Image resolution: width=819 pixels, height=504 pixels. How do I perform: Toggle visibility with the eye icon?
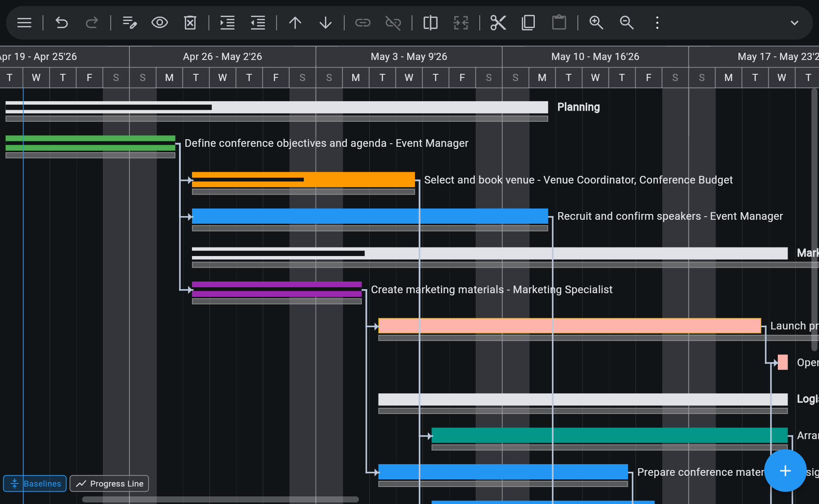click(x=160, y=22)
